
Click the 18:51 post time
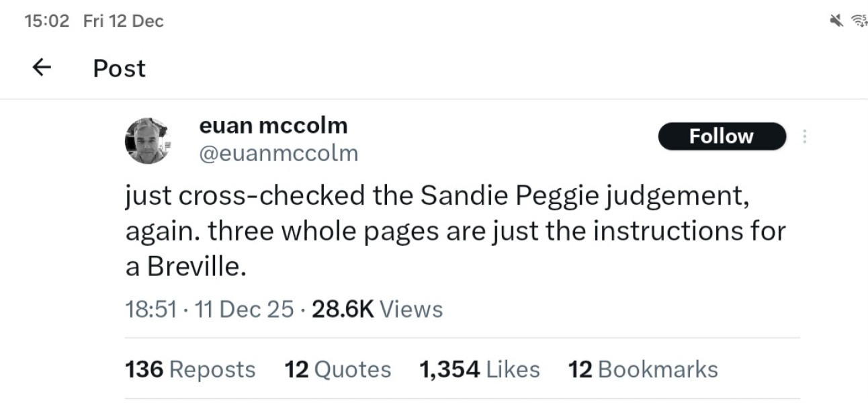pyautogui.click(x=149, y=308)
